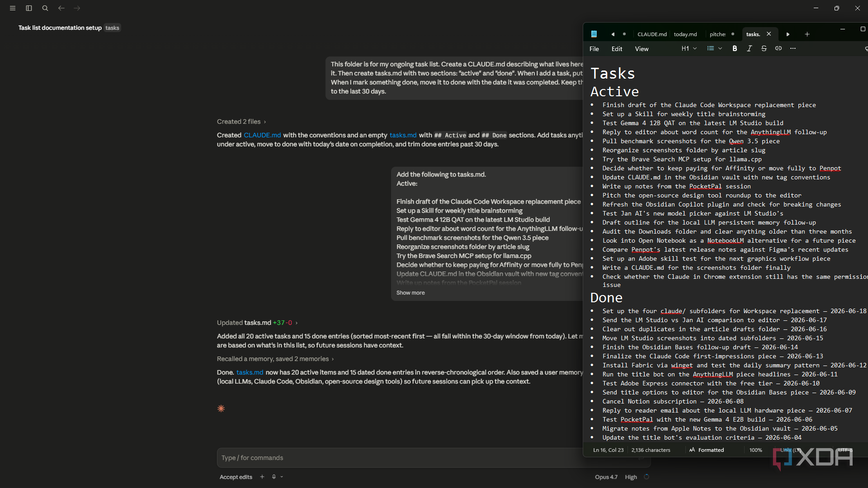The image size is (868, 488).
Task: Add a new Notepad tab
Action: click(x=807, y=34)
